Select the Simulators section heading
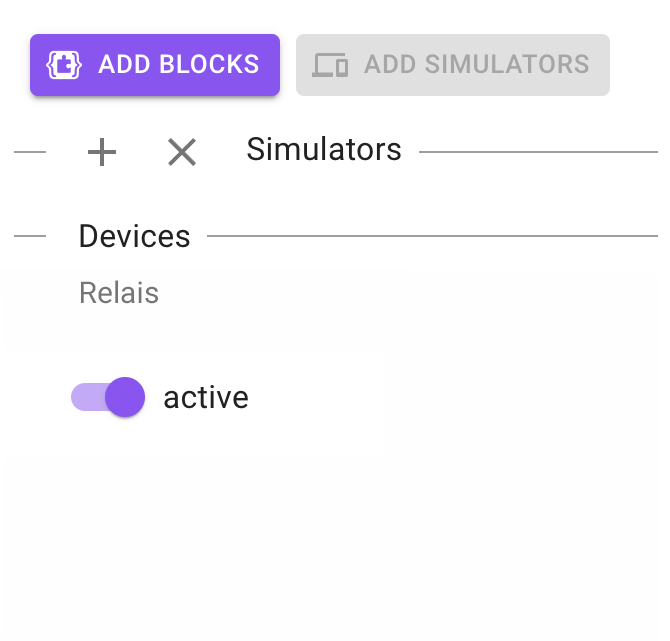The width and height of the screenshot is (670, 641). (x=324, y=150)
